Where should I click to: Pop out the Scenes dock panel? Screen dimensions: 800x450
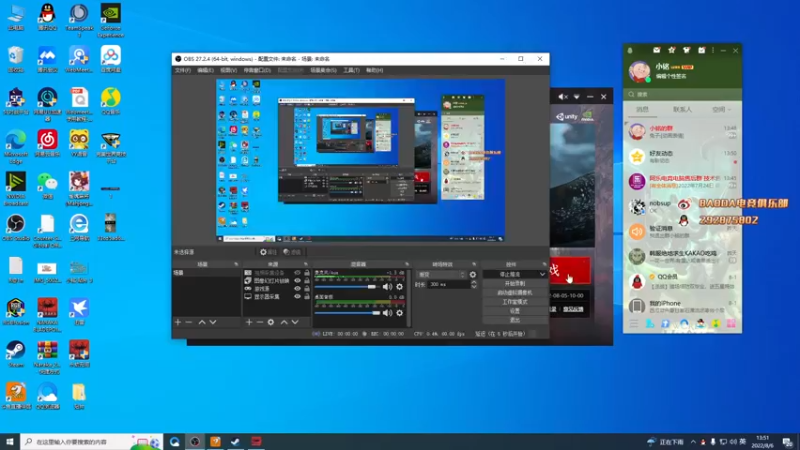coord(236,264)
